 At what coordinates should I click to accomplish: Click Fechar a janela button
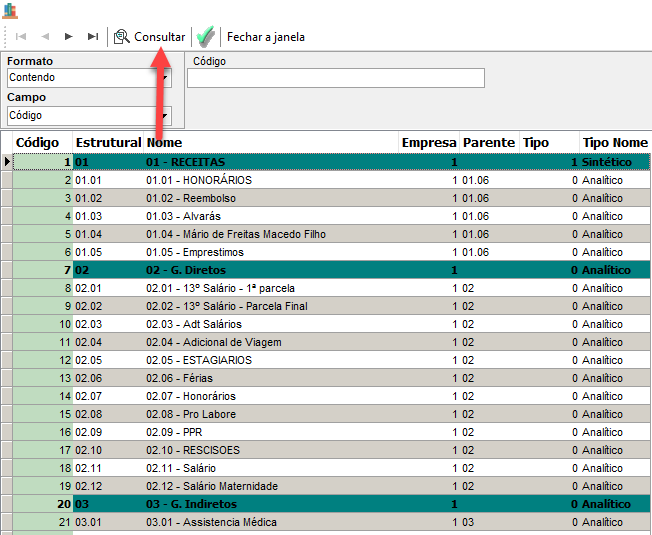pyautogui.click(x=265, y=37)
